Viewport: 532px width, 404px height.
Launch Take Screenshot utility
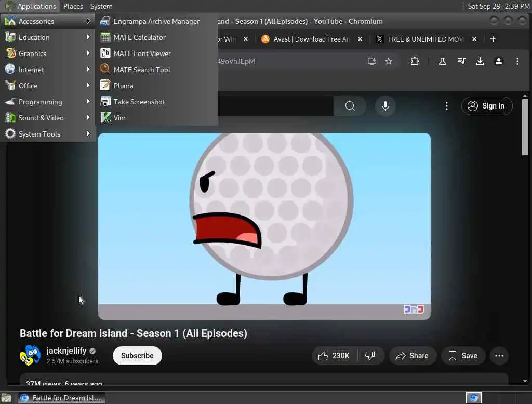(x=156, y=102)
